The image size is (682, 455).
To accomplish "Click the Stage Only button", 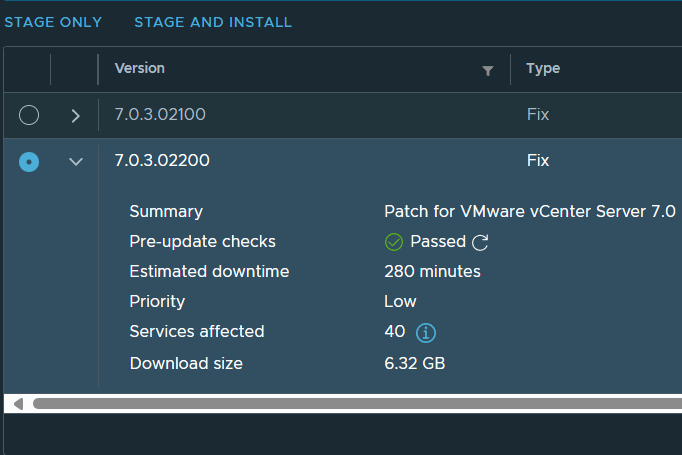I will tap(53, 22).
